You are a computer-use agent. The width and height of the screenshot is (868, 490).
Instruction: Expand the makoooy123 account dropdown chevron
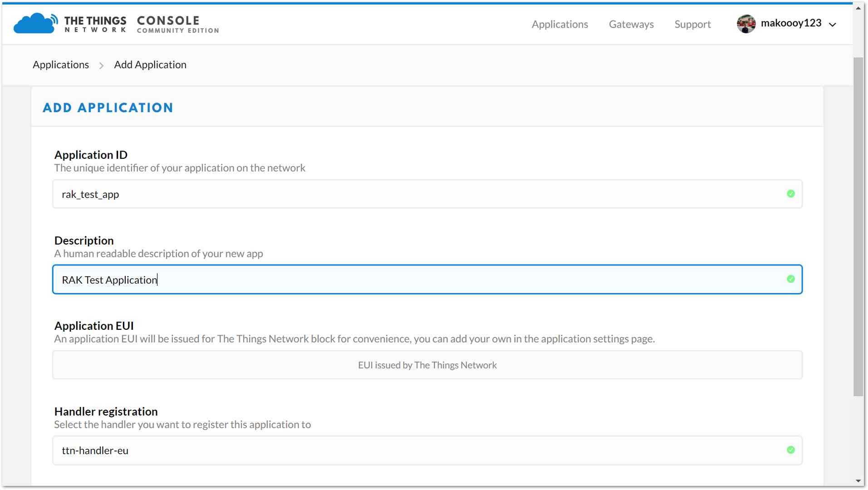pyautogui.click(x=833, y=24)
